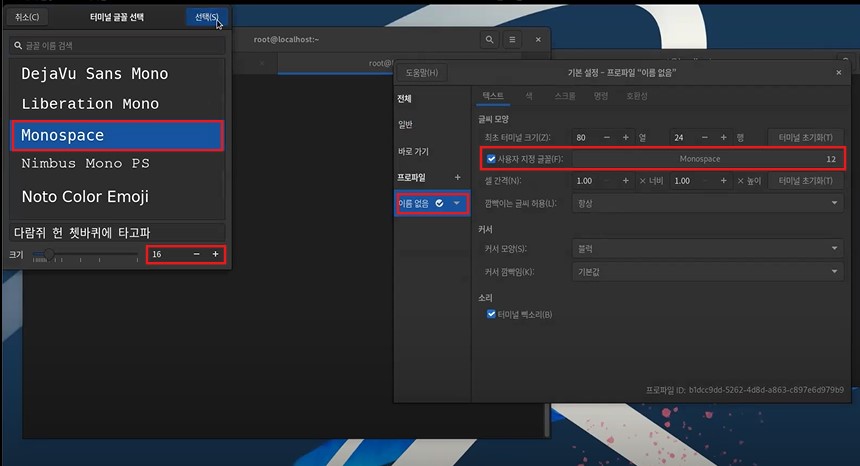Screen dimensions: 860x466
Task: Reset terminal size with first 터미널 초기화 button
Action: [x=805, y=138]
